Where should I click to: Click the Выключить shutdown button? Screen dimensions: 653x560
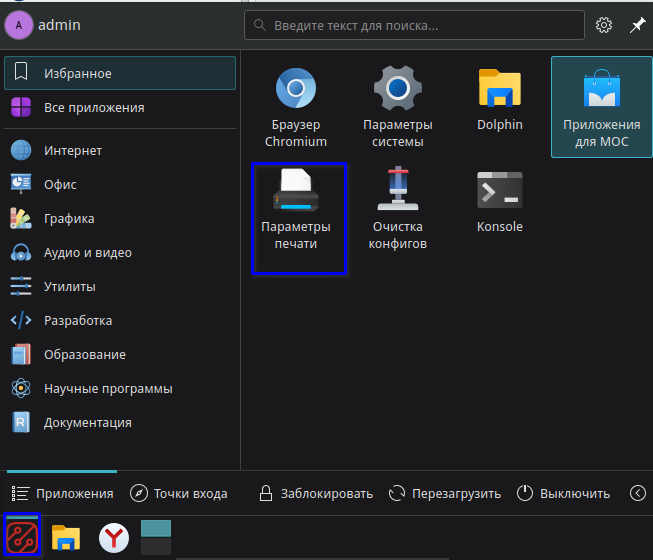click(563, 493)
